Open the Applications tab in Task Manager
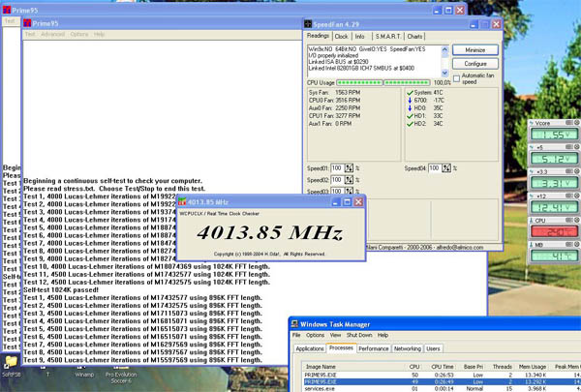581x392 pixels. 310,348
